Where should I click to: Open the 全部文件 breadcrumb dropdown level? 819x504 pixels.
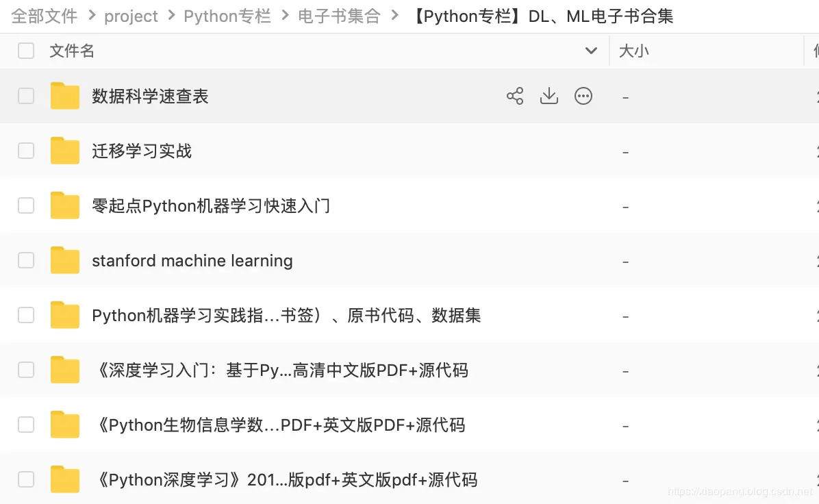(x=44, y=16)
